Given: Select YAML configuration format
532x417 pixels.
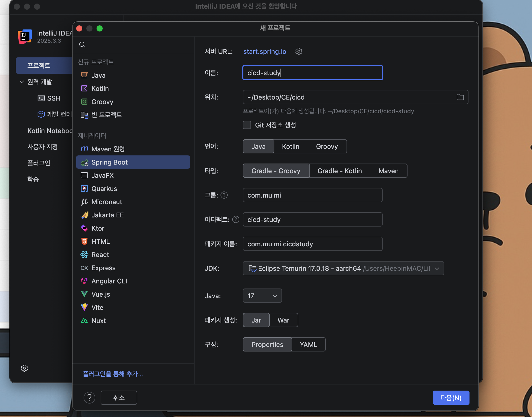Looking at the screenshot, I should [x=308, y=344].
